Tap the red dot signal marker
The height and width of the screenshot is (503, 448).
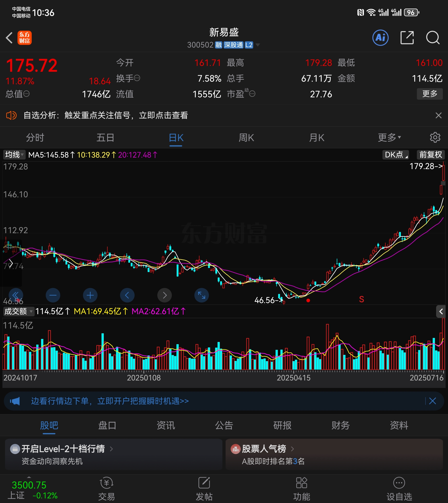pyautogui.click(x=308, y=300)
